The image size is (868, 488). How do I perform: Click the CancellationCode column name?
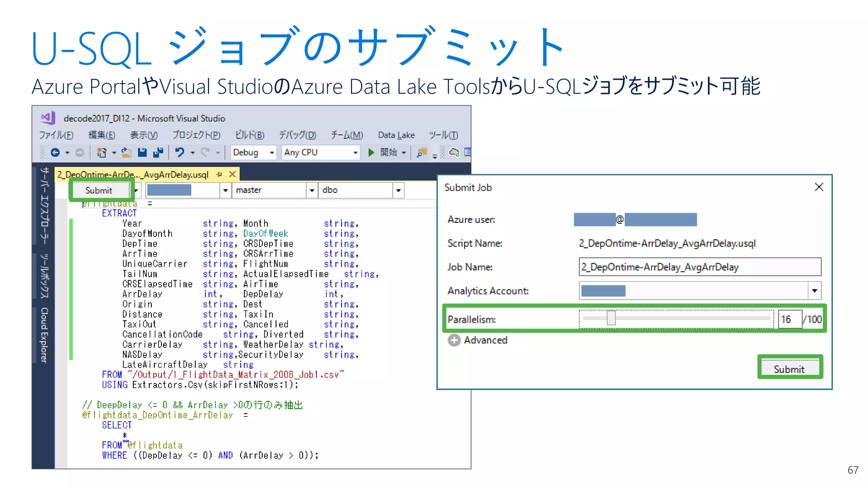162,334
